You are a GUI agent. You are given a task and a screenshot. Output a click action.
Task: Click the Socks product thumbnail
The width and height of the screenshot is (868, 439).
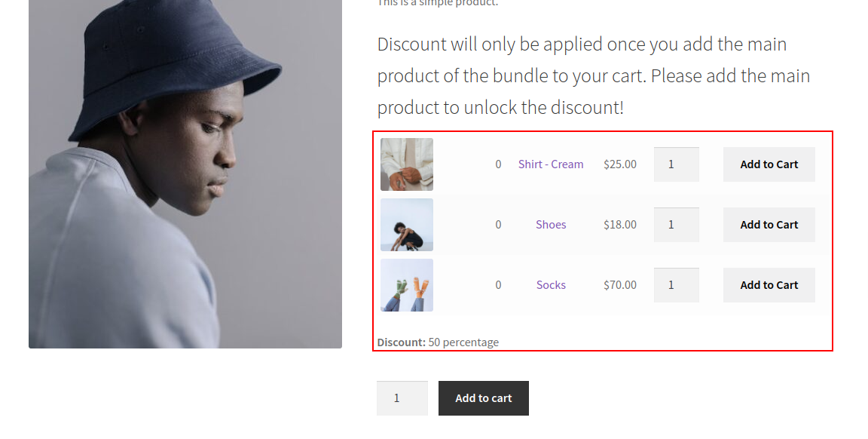click(x=406, y=284)
